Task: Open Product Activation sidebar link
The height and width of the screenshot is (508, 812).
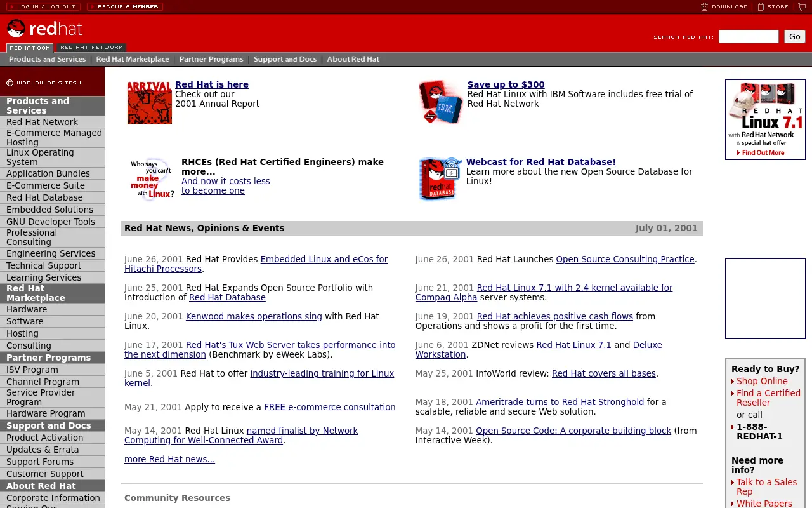Action: point(45,438)
